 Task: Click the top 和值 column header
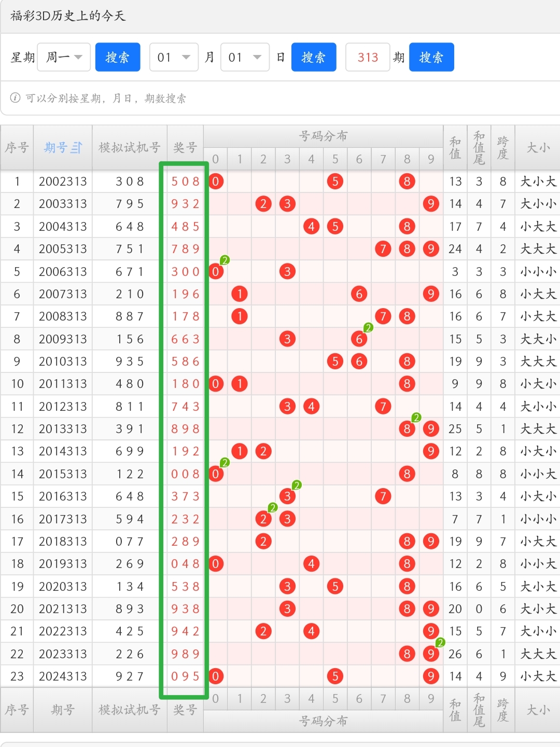click(x=455, y=148)
